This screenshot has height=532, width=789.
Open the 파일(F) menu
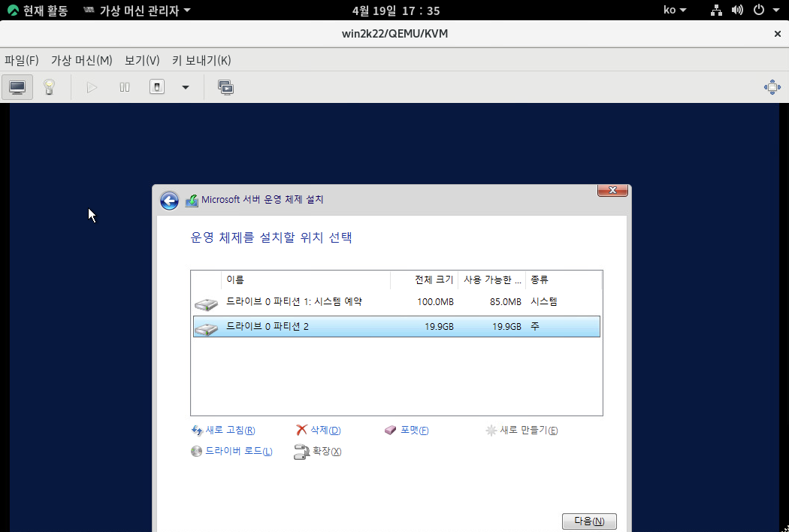click(x=22, y=60)
